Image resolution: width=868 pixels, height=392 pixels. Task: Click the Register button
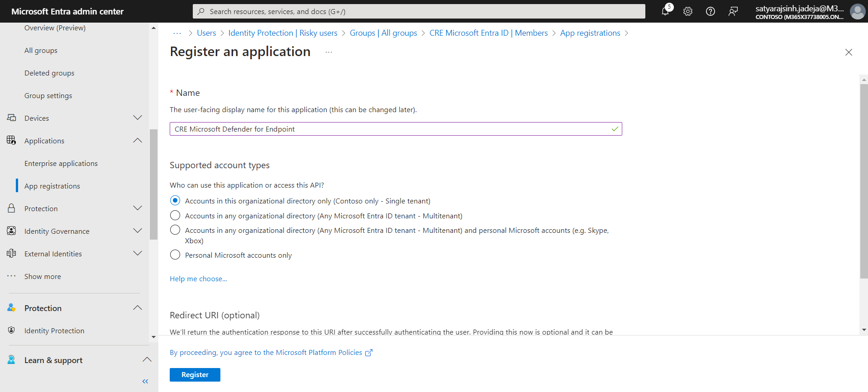(195, 374)
